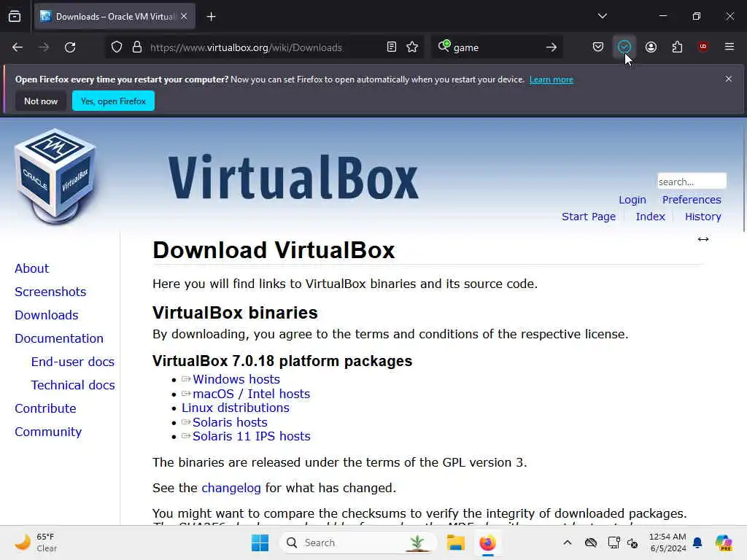Open Screenshots in the sidebar
The height and width of the screenshot is (560, 747).
(50, 292)
